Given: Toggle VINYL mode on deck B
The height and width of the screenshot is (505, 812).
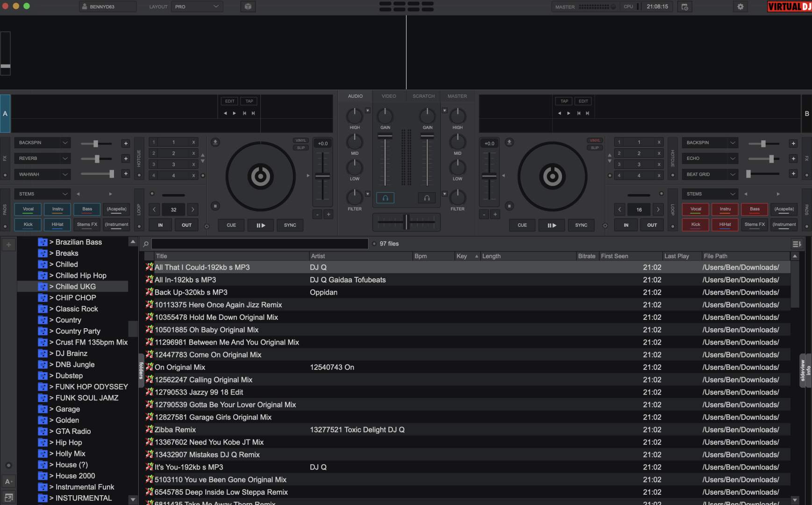Looking at the screenshot, I should [594, 140].
